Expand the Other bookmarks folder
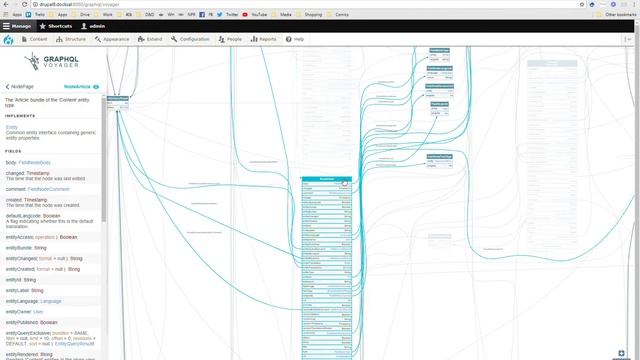This screenshot has height=360, width=640. (x=616, y=14)
